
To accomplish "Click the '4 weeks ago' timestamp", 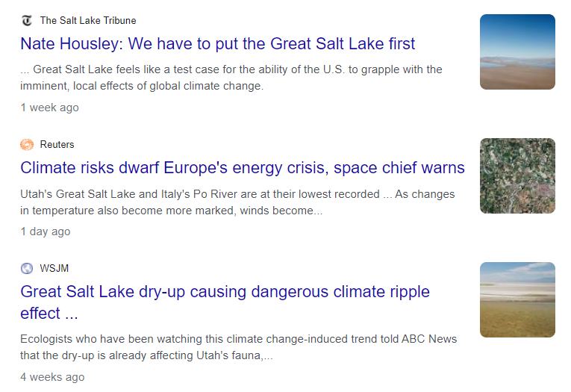I will pyautogui.click(x=52, y=377).
